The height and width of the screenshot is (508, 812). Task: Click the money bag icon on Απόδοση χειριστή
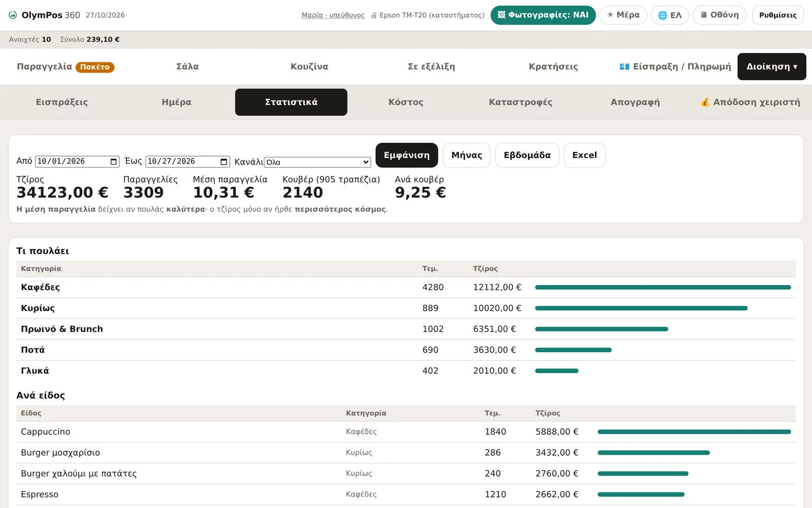(x=705, y=102)
